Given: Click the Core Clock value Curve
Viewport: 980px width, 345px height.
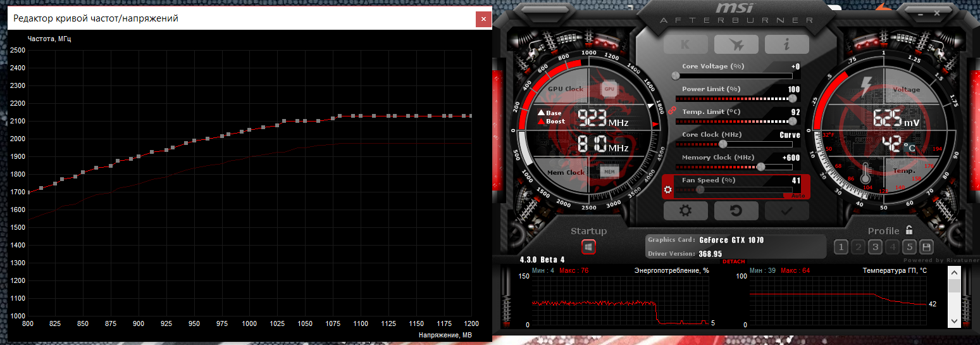Looking at the screenshot, I should (x=790, y=135).
